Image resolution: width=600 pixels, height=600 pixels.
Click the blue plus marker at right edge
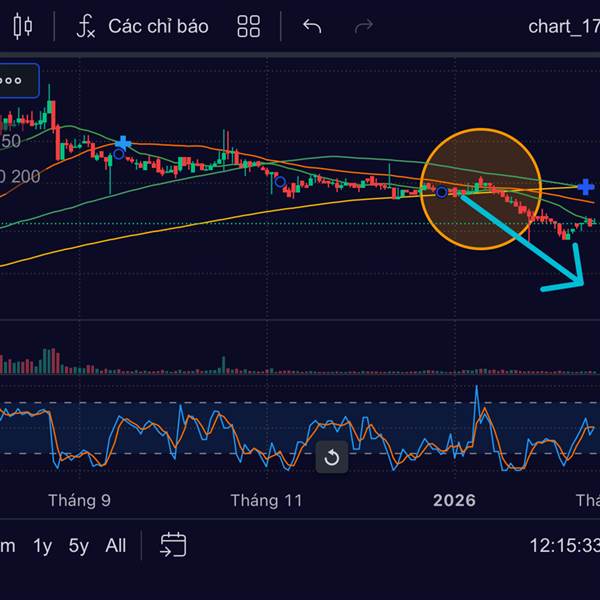tap(585, 187)
